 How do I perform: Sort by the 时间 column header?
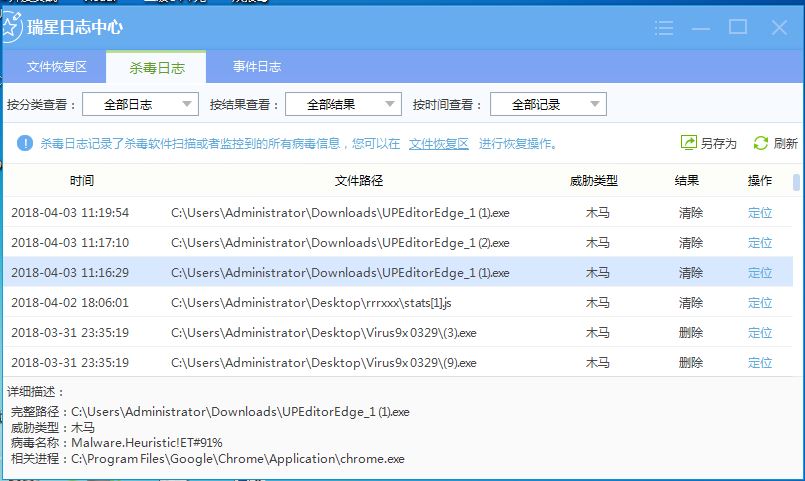(82, 181)
